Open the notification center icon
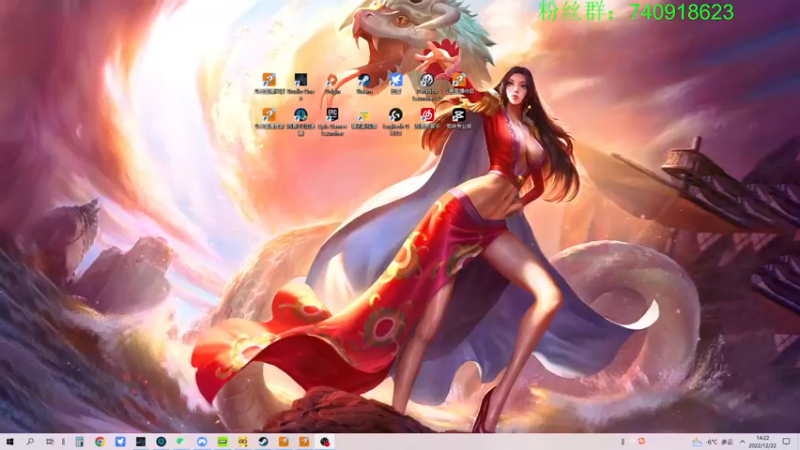The width and height of the screenshot is (800, 450). pyautogui.click(x=786, y=442)
